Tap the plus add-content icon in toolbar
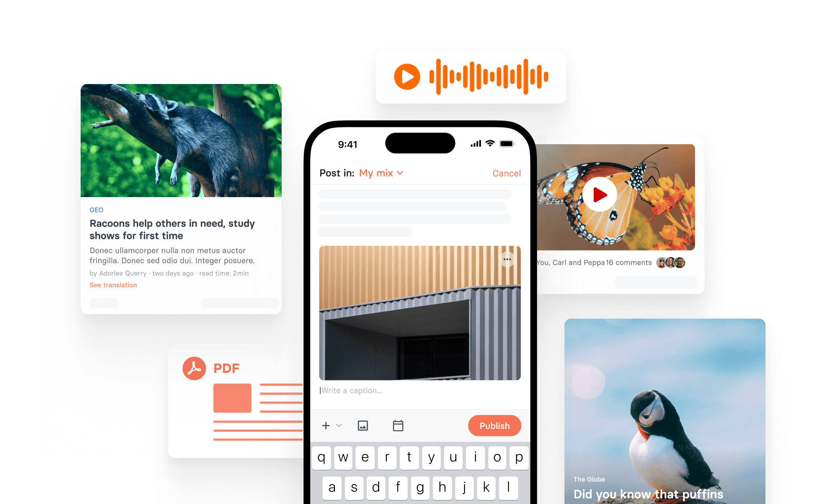 coord(328,426)
